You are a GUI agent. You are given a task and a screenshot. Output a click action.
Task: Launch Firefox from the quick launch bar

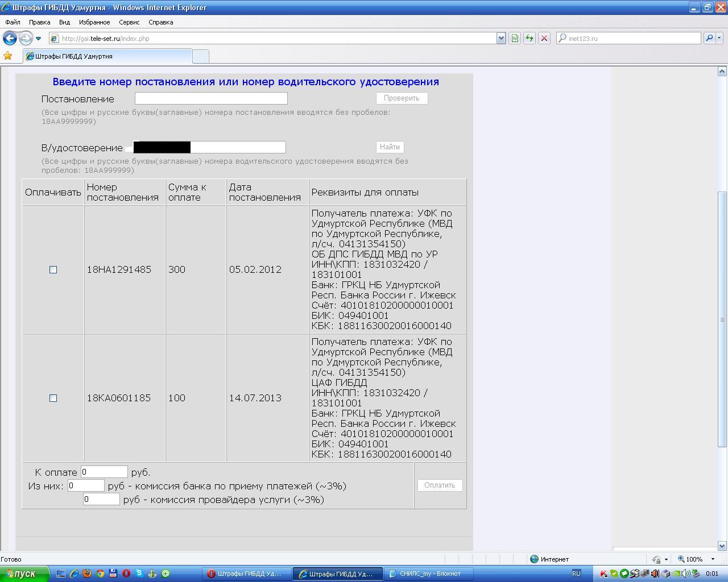(87, 573)
